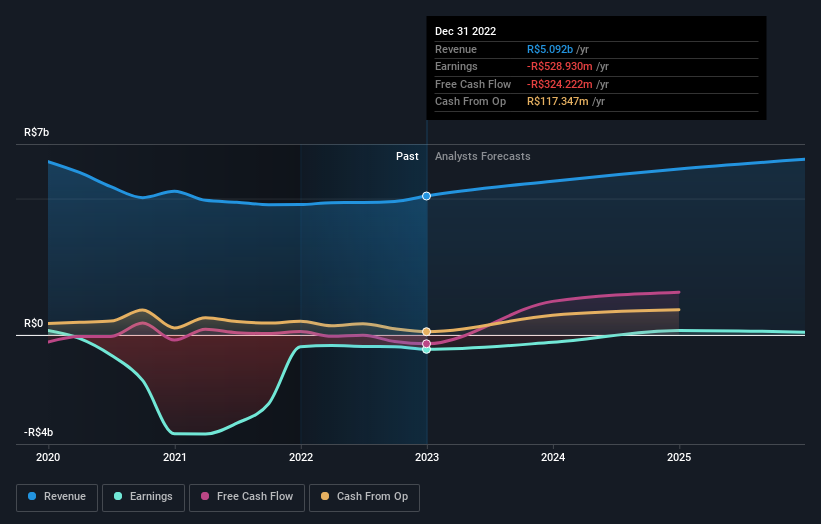The image size is (821, 524).
Task: Click the Past section label
Action: pyautogui.click(x=407, y=157)
